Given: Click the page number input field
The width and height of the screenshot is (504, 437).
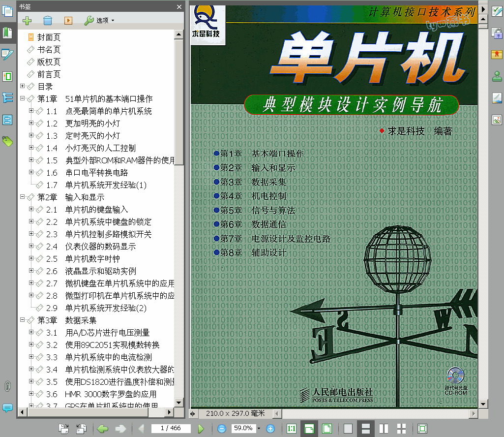Looking at the screenshot, I should click(x=171, y=429).
